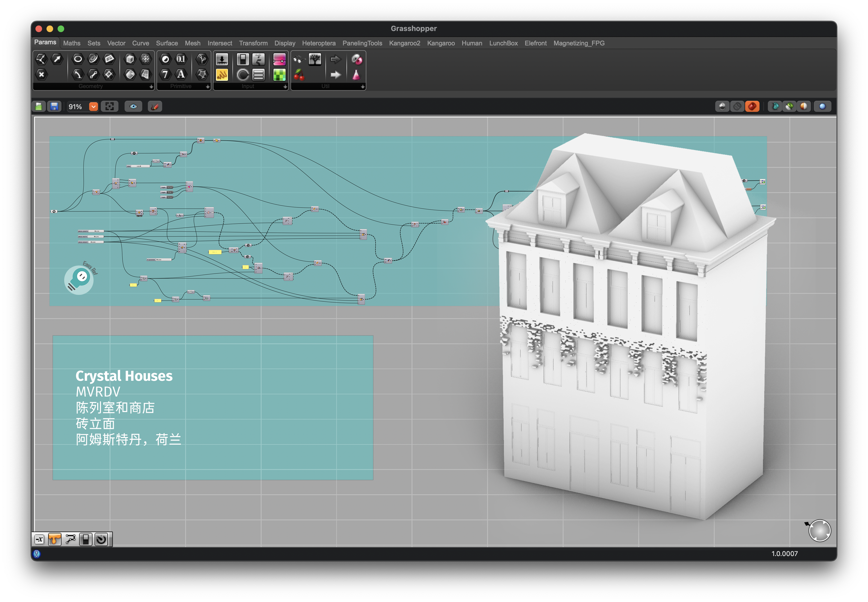This screenshot has width=868, height=602.
Task: Choose the Circle geometry parameter icon
Action: point(78,59)
